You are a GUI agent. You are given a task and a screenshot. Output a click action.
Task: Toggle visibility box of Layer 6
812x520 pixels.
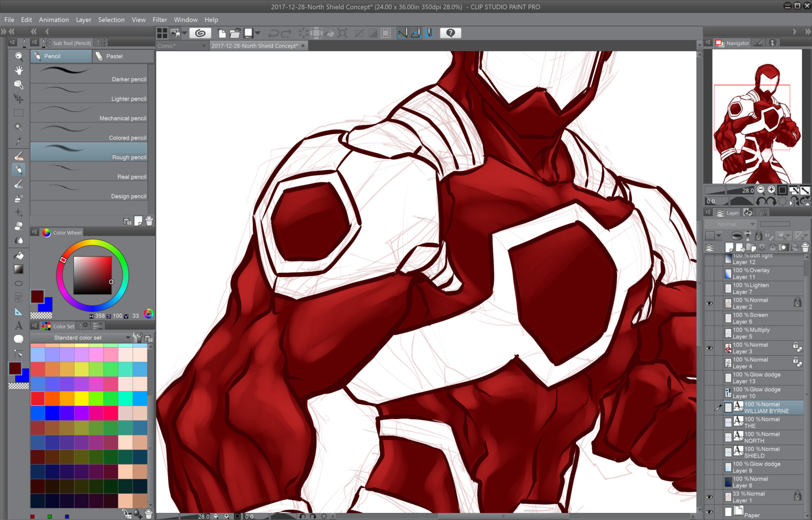point(709,318)
